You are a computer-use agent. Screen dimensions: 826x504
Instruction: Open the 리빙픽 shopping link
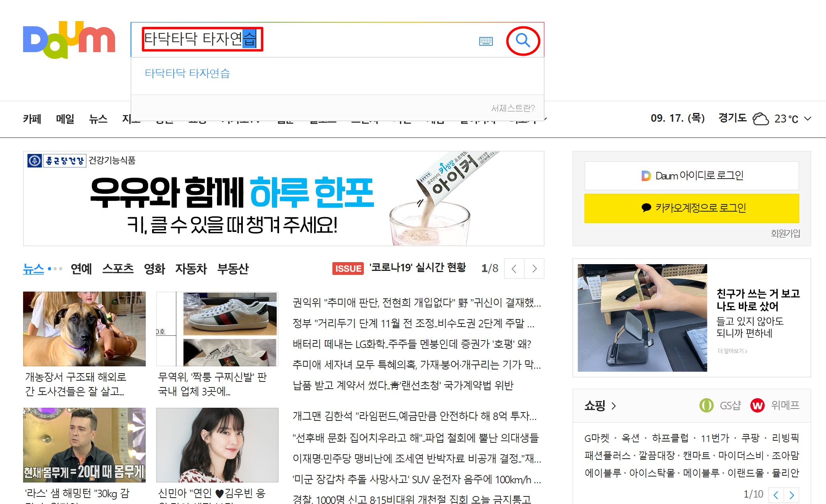pyautogui.click(x=785, y=438)
